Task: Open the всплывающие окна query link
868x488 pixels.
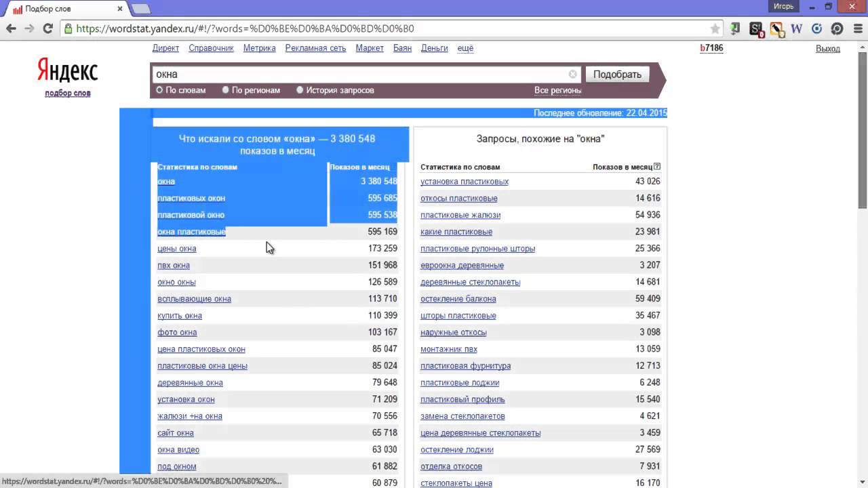Action: (x=194, y=298)
